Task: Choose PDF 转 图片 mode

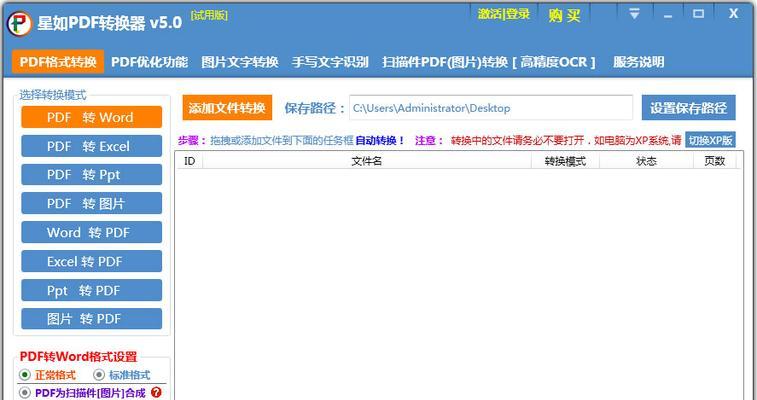Action: 91,204
